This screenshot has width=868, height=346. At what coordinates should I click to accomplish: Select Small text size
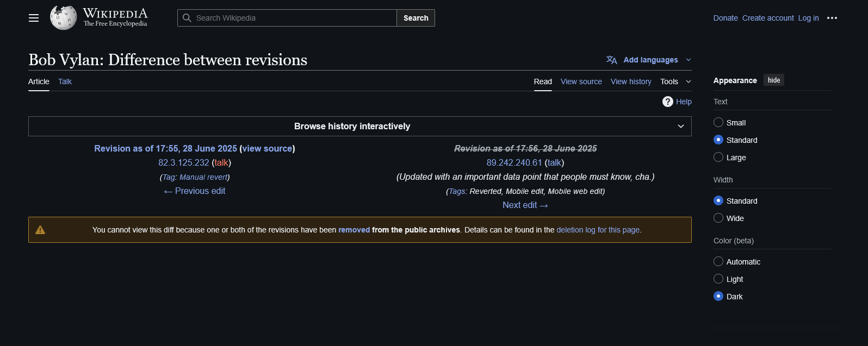(718, 122)
